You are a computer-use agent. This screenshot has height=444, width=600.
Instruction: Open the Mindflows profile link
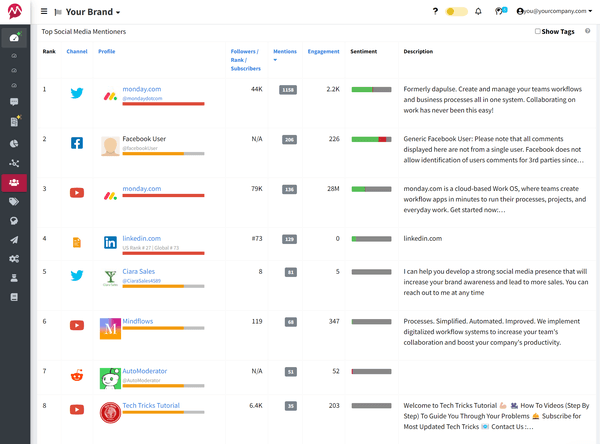(x=138, y=321)
